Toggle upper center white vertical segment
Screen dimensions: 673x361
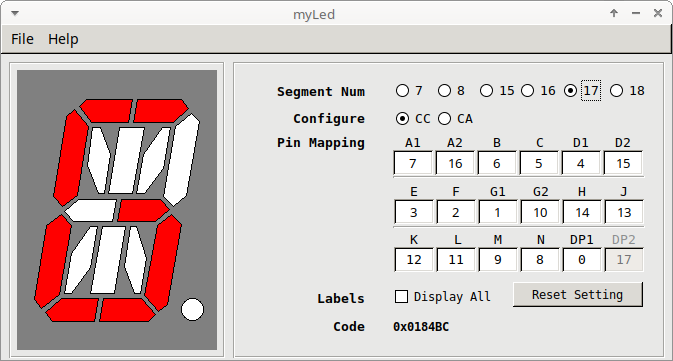coord(127,160)
